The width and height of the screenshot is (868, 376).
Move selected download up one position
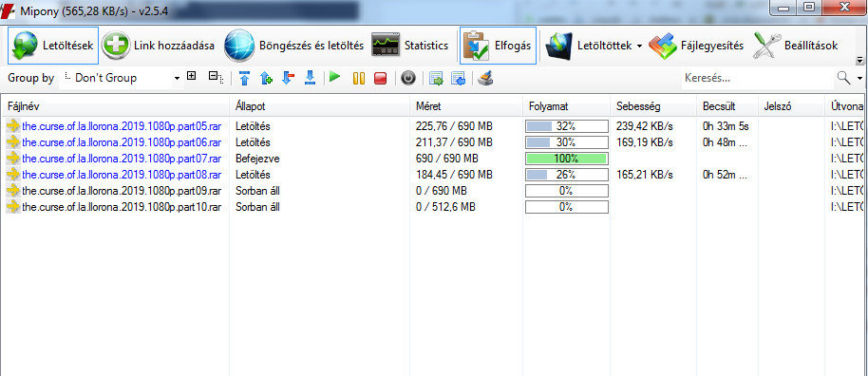pyautogui.click(x=266, y=78)
